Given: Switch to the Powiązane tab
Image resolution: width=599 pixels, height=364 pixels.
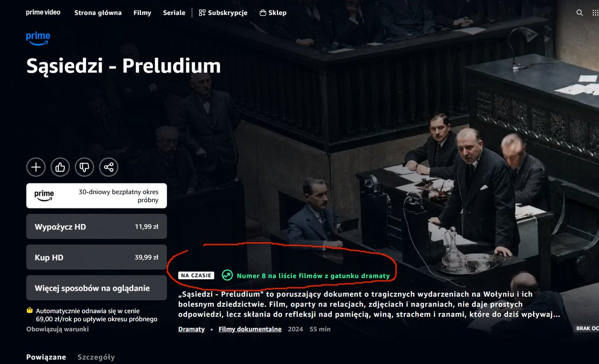Looking at the screenshot, I should (46, 357).
